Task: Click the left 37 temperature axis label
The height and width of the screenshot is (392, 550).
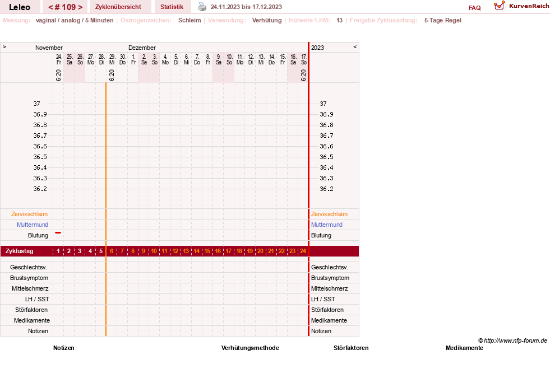Action: (37, 104)
